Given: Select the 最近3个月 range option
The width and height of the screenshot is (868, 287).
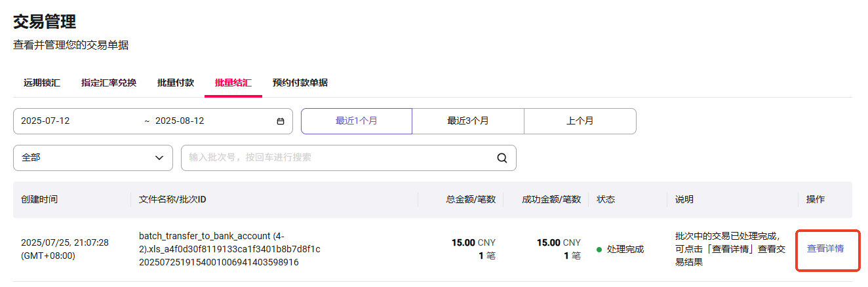Looking at the screenshot, I should (468, 121).
